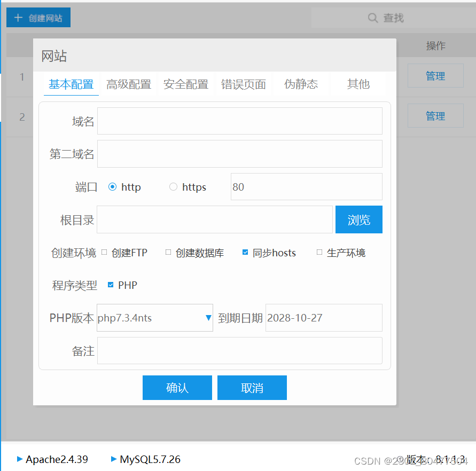Image resolution: width=476 pixels, height=471 pixels.
Task: Disable the 同步hosts checkbox
Action: (x=245, y=253)
